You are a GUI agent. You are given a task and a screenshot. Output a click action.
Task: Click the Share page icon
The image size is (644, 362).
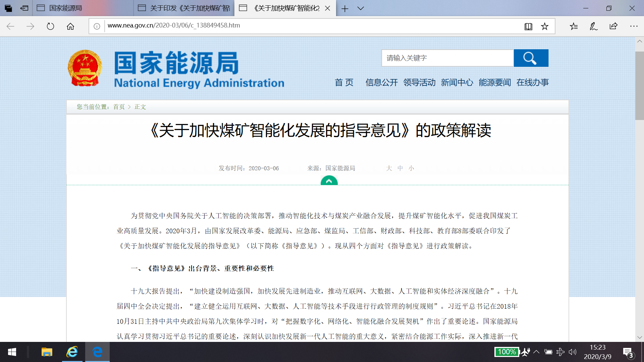(613, 26)
